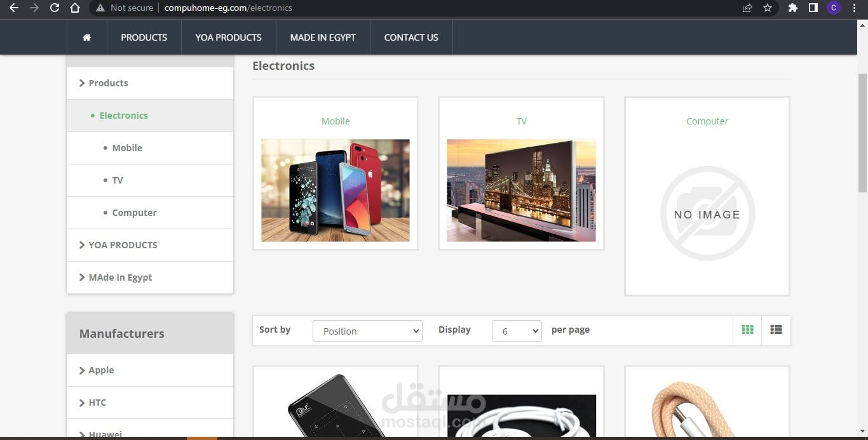Open the profile avatar C
The width and height of the screenshot is (868, 440).
pos(834,8)
